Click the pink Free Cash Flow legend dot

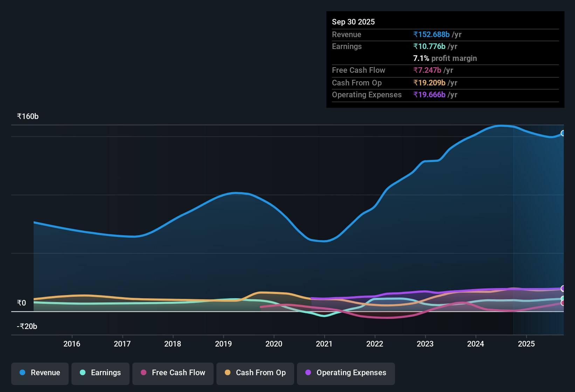pos(143,373)
